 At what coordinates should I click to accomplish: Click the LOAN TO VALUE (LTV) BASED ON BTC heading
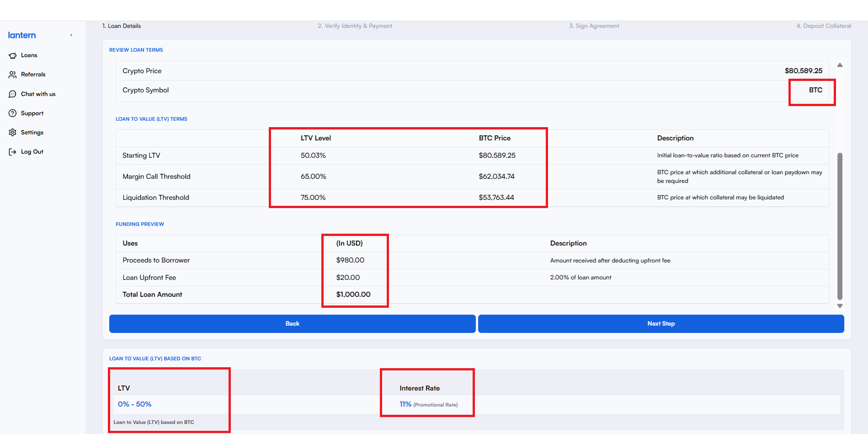155,359
